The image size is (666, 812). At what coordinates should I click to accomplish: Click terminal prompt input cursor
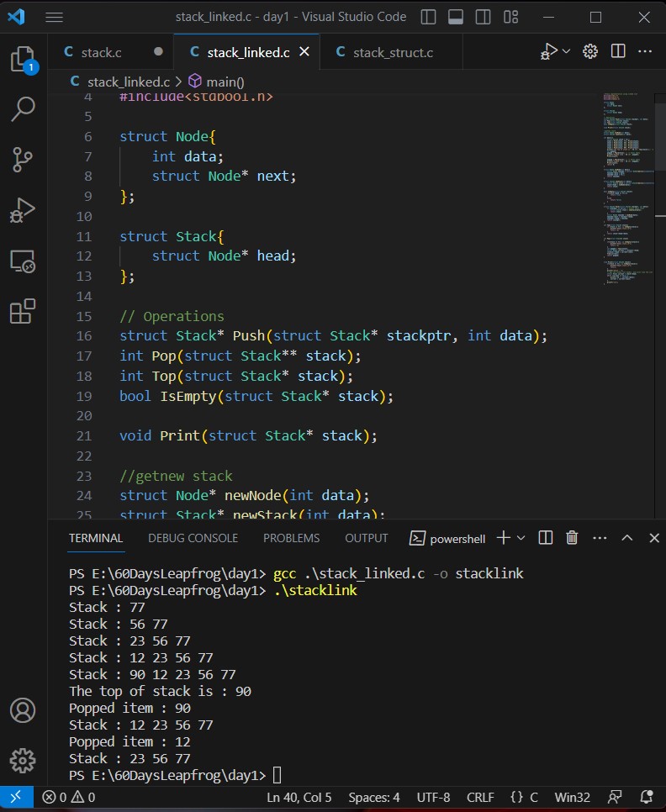(277, 775)
